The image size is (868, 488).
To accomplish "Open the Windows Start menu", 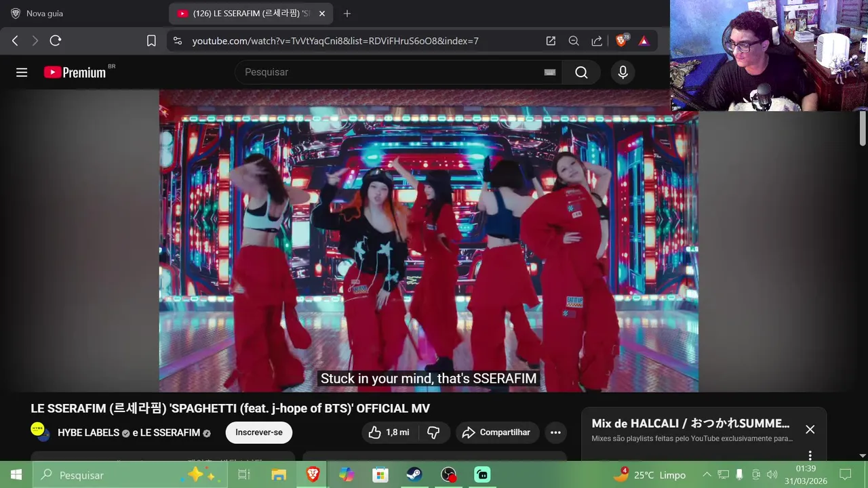I will [x=16, y=475].
